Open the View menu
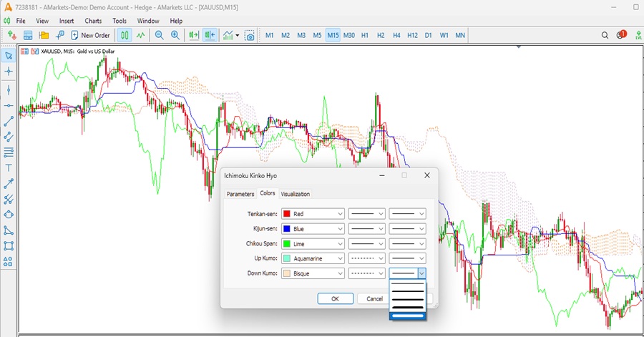This screenshot has width=644, height=337. pyautogui.click(x=42, y=21)
